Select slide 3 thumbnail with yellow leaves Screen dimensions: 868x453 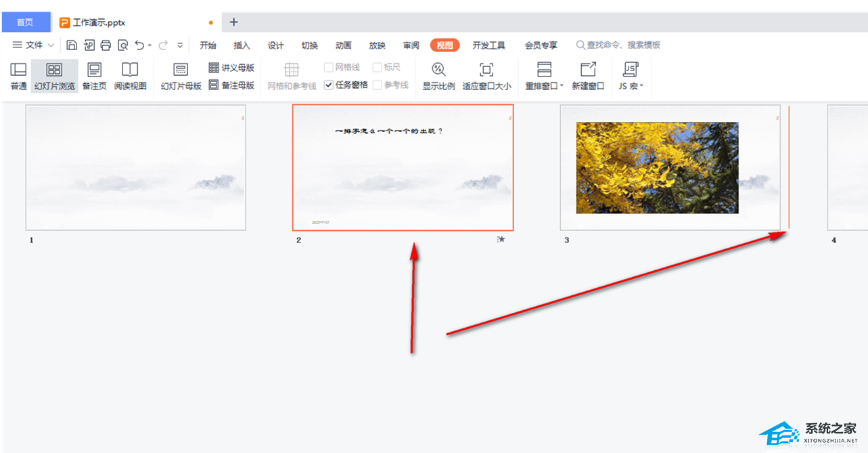point(670,167)
